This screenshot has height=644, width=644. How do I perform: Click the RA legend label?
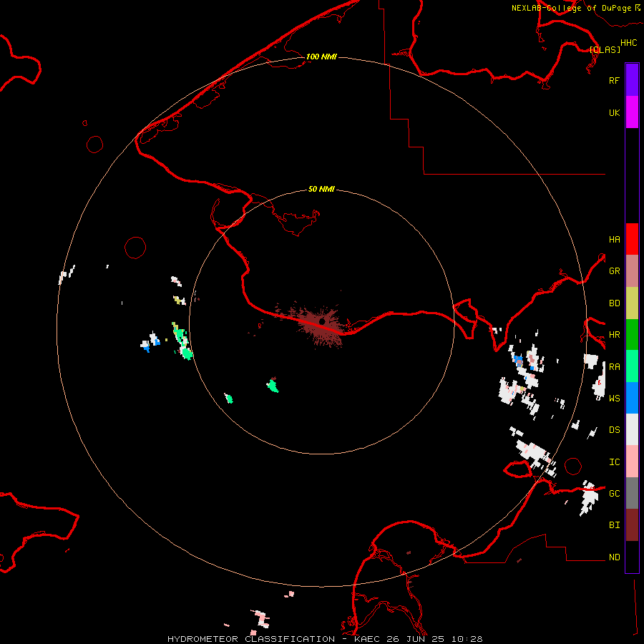(614, 366)
